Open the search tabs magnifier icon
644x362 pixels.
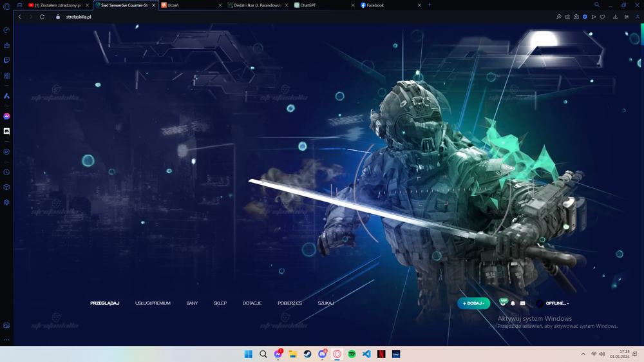tap(597, 5)
